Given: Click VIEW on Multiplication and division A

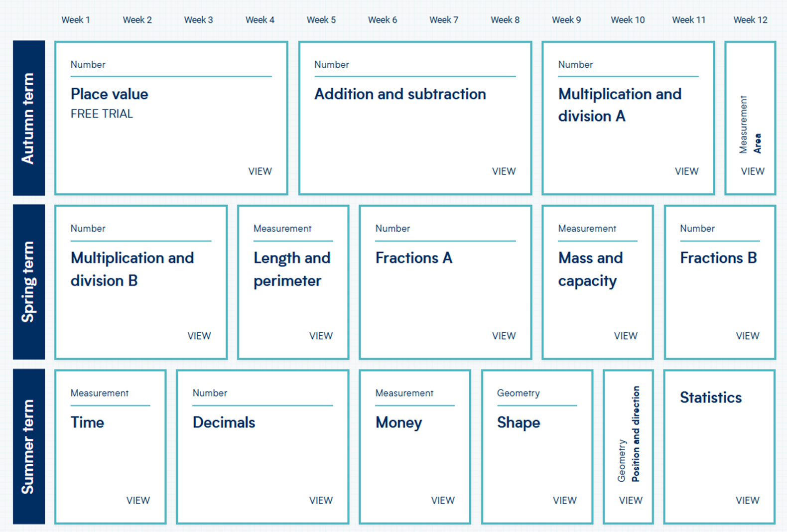Looking at the screenshot, I should coord(686,171).
